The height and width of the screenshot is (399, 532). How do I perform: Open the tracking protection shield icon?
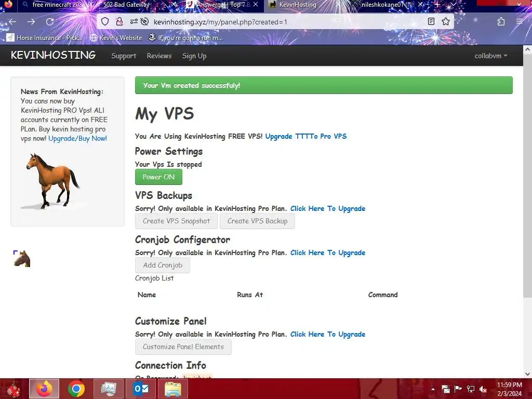[x=105, y=22]
